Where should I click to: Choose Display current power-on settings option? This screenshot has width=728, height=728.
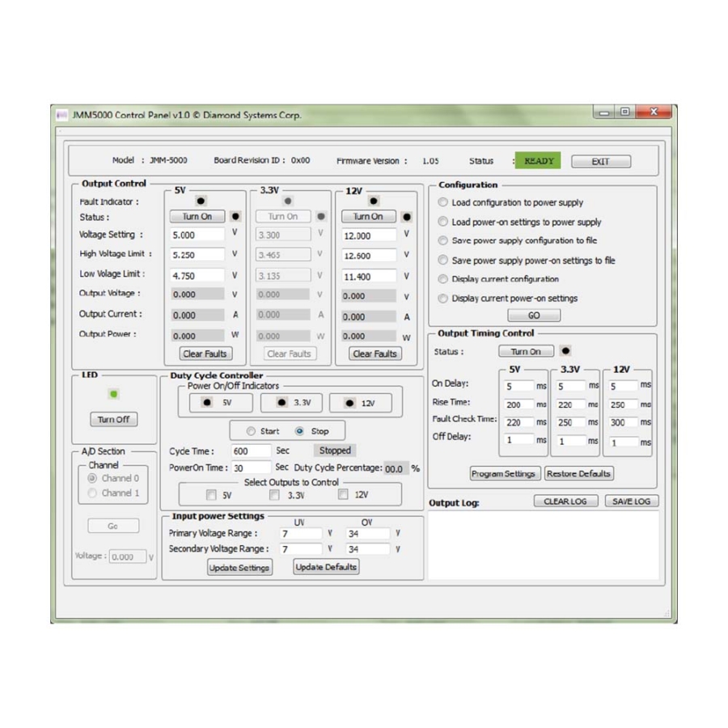(x=442, y=298)
